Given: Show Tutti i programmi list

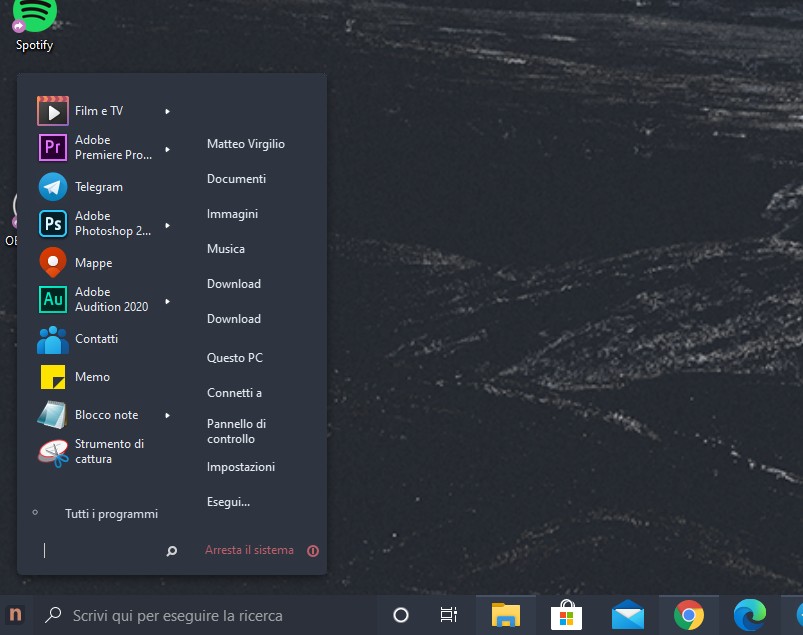Looking at the screenshot, I should pos(111,514).
